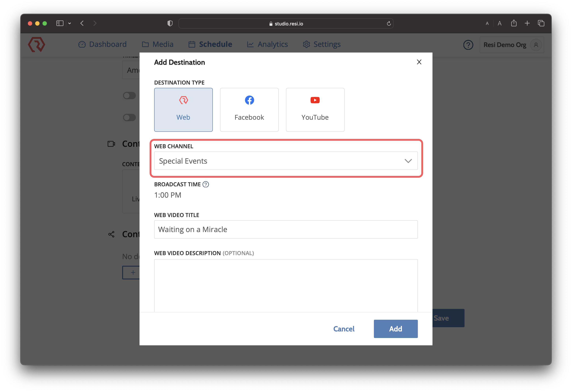Screen dimensions: 572x392
Task: Toggle the lower switch behind the dialog
Action: pos(129,117)
